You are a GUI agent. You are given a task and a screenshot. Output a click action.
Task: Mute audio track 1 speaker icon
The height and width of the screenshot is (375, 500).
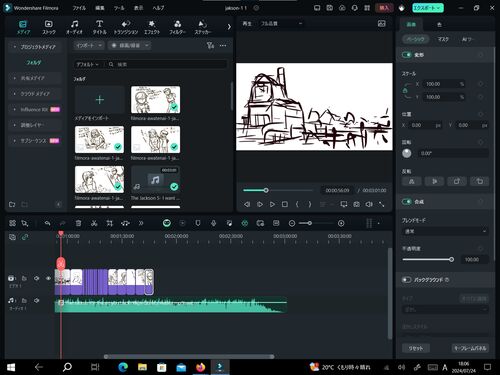pyautogui.click(x=37, y=300)
